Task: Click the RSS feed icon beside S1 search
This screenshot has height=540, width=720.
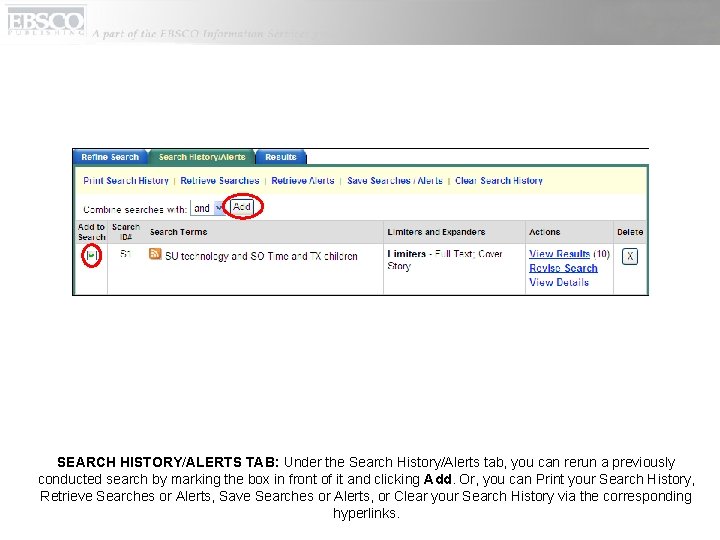Action: [155, 254]
